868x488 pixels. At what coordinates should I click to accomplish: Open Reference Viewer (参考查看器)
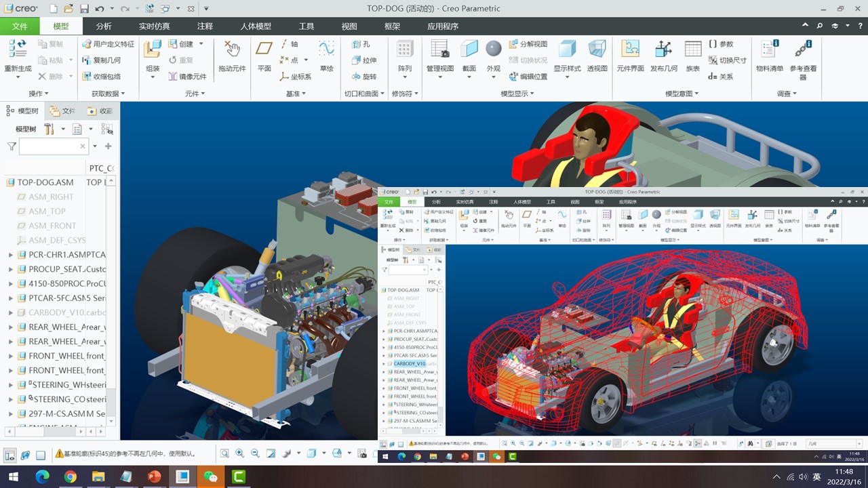pos(803,49)
